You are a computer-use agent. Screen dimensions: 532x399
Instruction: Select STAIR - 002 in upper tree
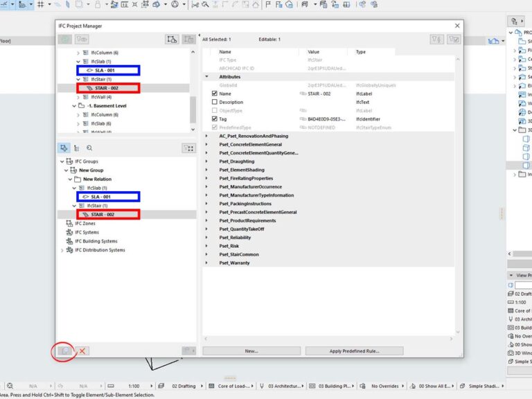(107, 88)
